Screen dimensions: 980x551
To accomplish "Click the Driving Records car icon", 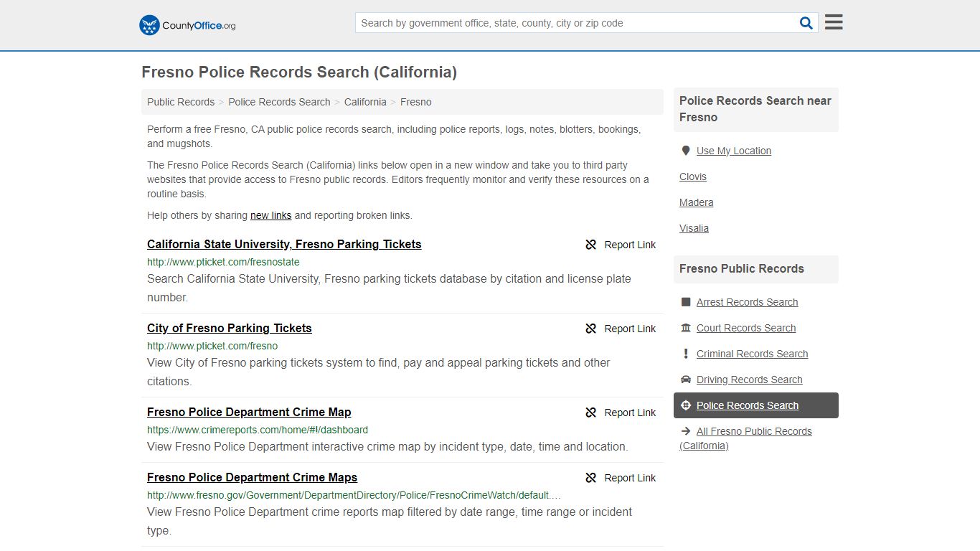I will point(686,380).
